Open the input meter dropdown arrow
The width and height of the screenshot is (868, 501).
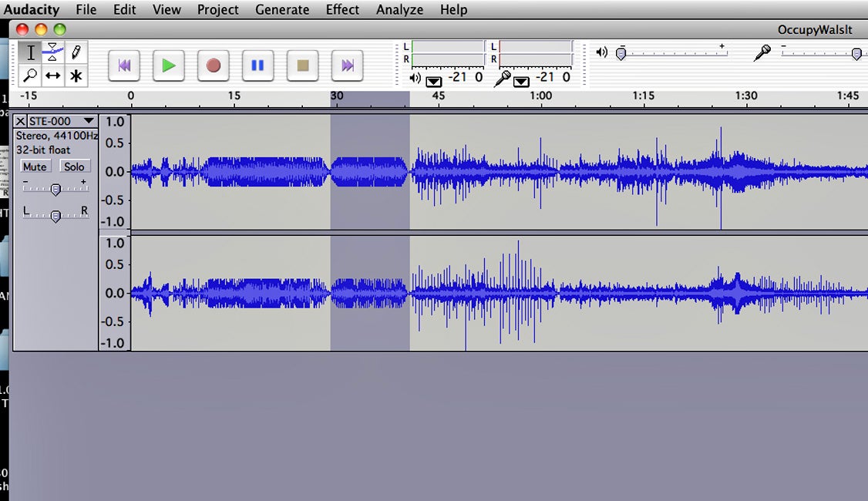523,80
